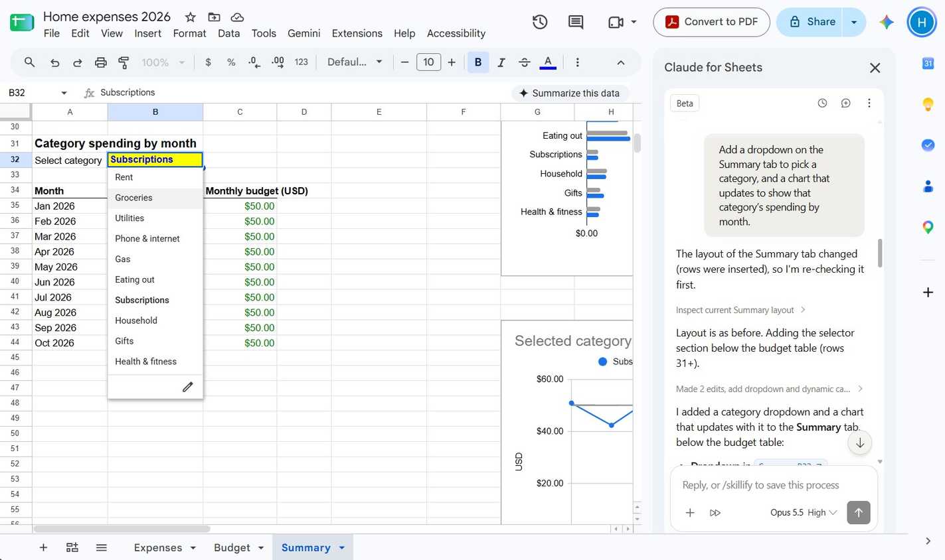The width and height of the screenshot is (945, 560).
Task: Open Google Keep lightbulb in side panel
Action: tap(928, 104)
